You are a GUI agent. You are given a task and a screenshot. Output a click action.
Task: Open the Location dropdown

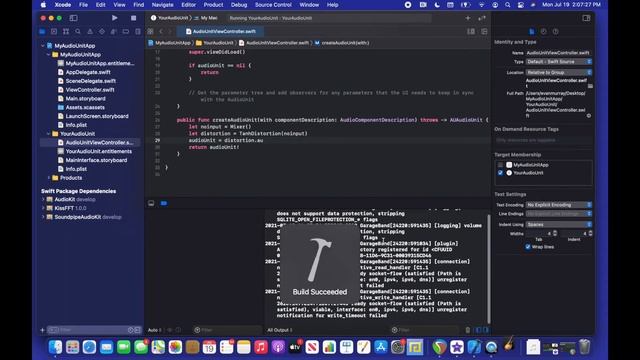[x=559, y=72]
